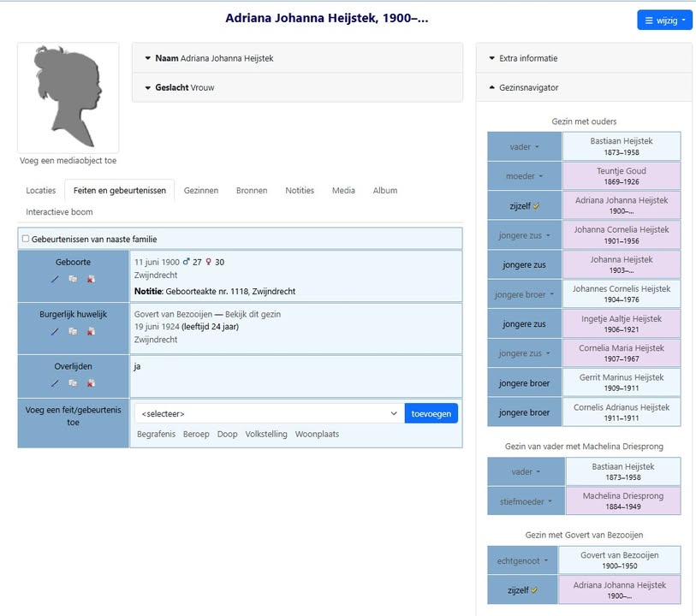This screenshot has height=616, width=696.
Task: Open the wijzig menu button
Action: (x=664, y=21)
